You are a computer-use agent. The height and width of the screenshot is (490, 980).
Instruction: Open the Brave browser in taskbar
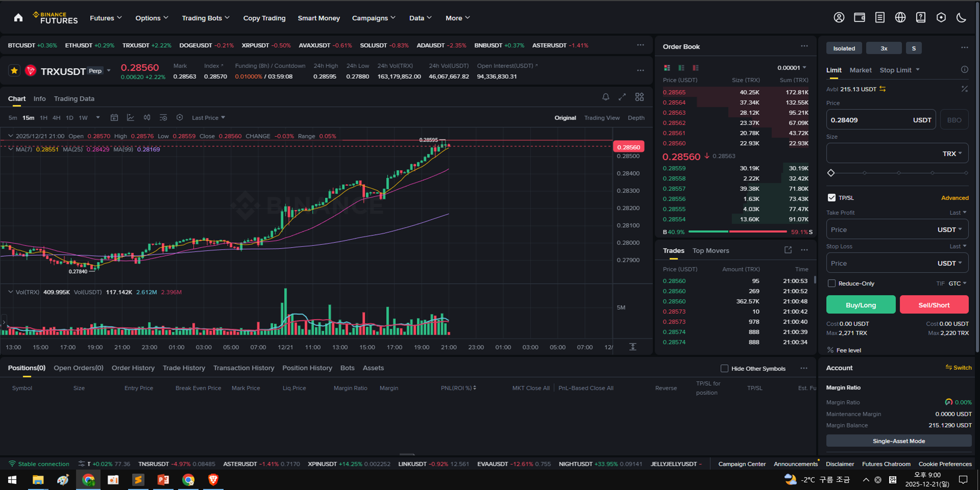pyautogui.click(x=213, y=479)
